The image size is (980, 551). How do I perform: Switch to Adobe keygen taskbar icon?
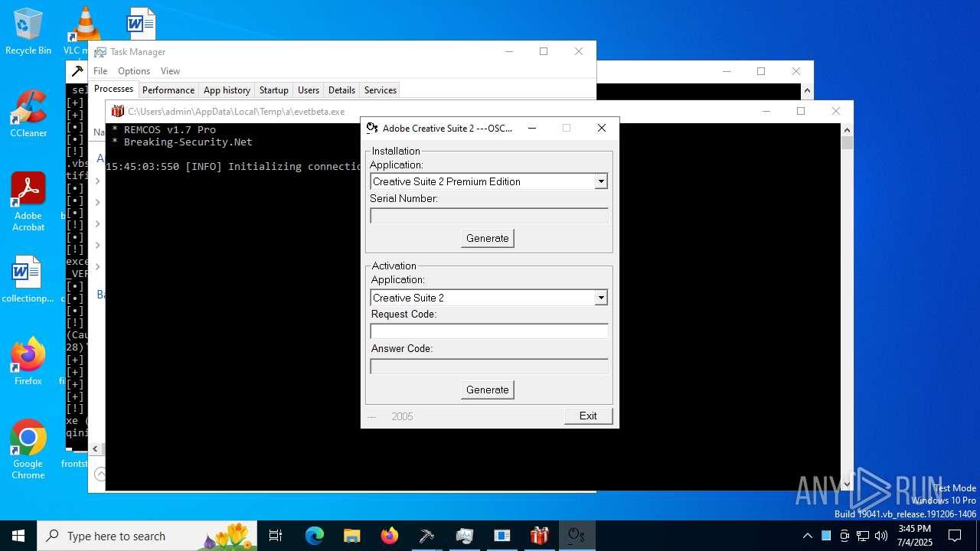577,536
